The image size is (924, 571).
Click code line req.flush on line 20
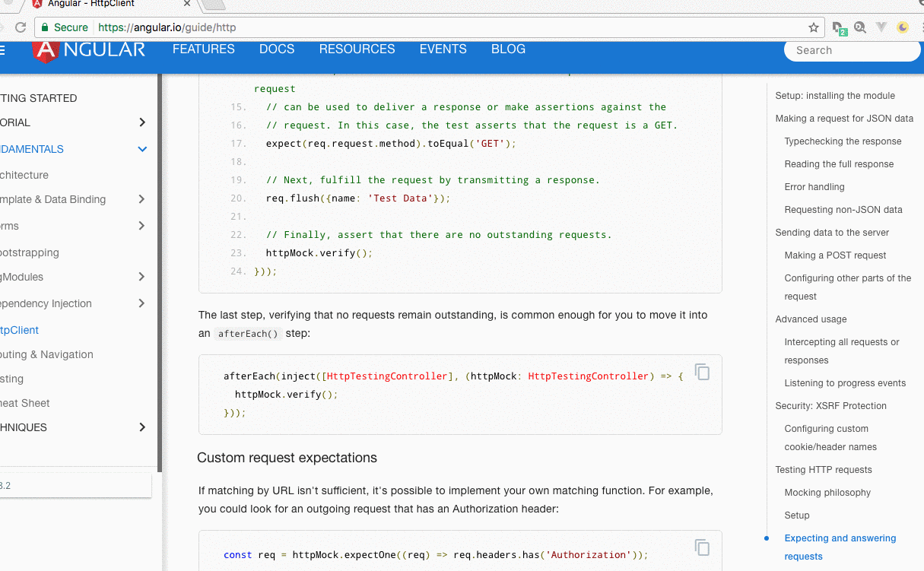click(358, 198)
